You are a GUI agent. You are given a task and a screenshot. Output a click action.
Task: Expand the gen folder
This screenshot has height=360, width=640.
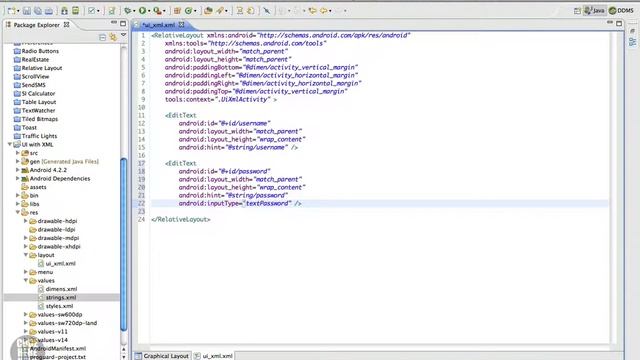(x=18, y=162)
